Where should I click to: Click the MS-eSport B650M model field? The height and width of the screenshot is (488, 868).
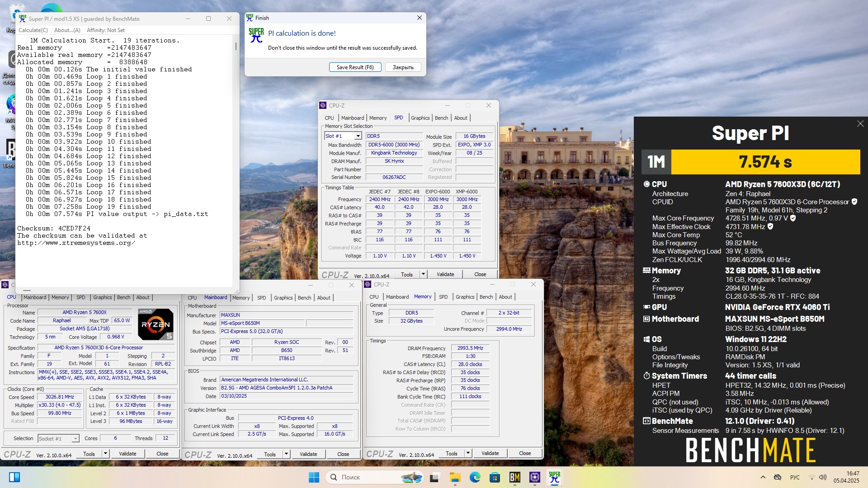[x=262, y=323]
